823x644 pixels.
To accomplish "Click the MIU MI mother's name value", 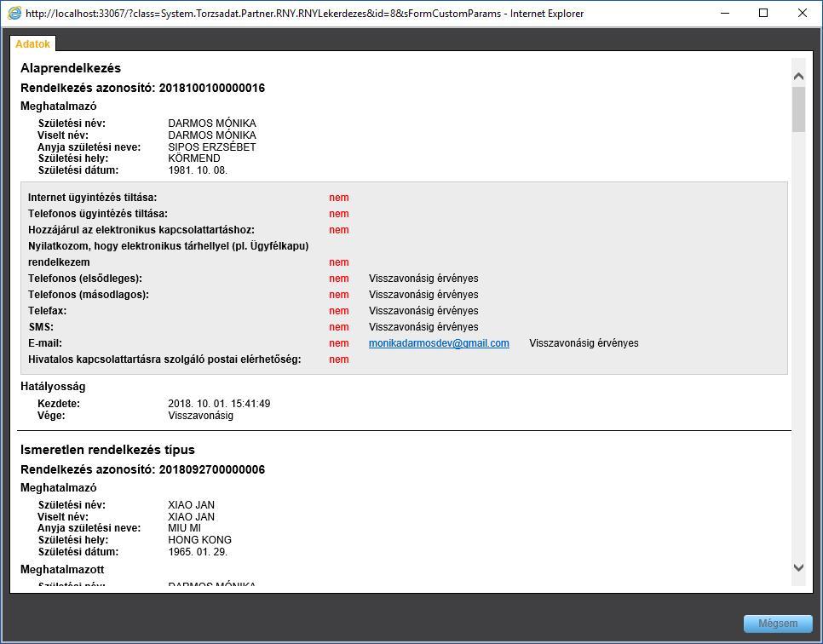I will tap(185, 528).
